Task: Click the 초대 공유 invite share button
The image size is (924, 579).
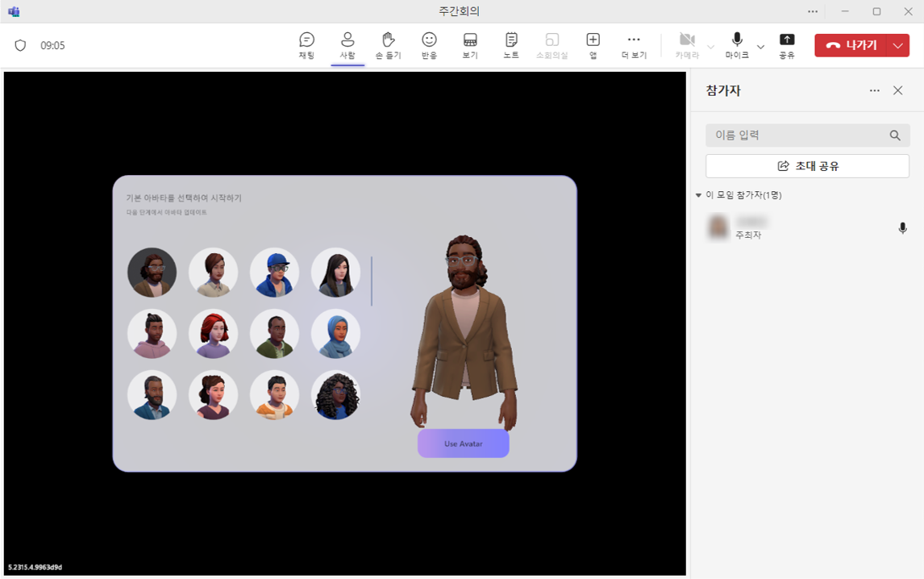Action: [x=807, y=165]
